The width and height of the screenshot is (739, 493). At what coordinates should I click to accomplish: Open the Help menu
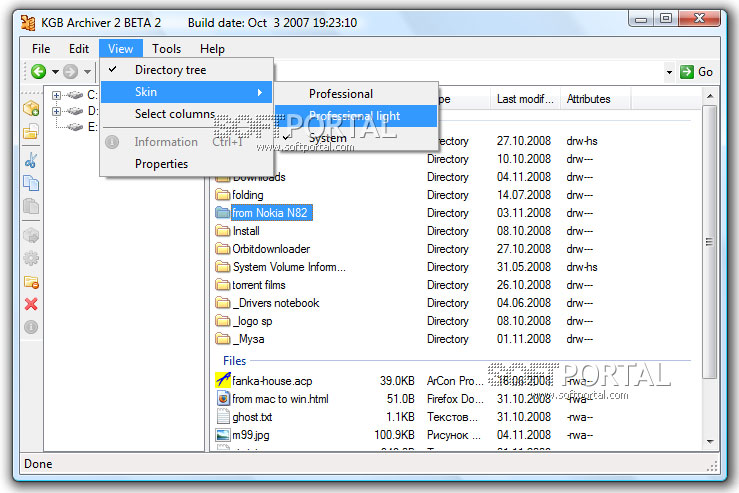212,49
